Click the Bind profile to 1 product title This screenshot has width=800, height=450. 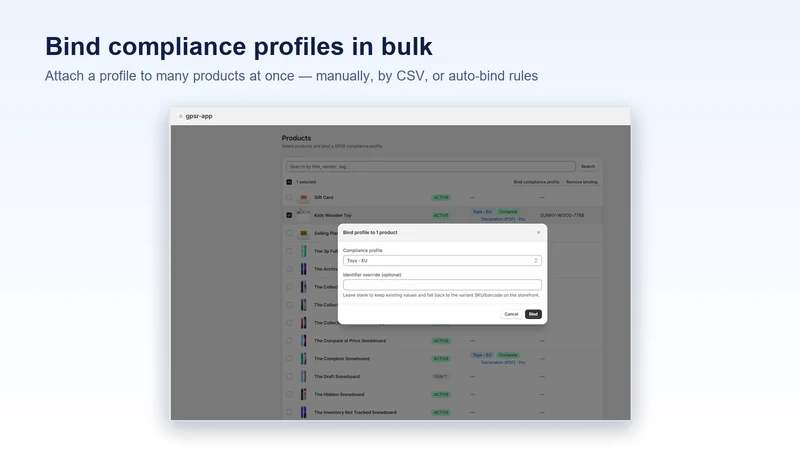click(x=370, y=233)
